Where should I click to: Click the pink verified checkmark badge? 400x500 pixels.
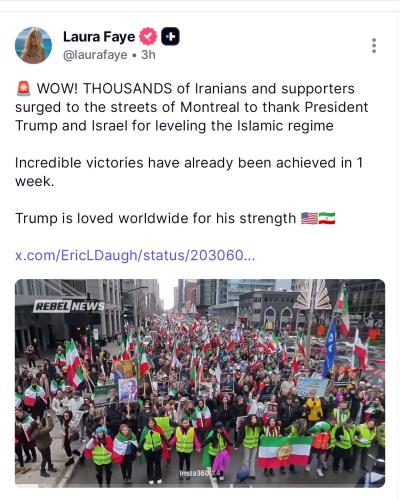148,36
